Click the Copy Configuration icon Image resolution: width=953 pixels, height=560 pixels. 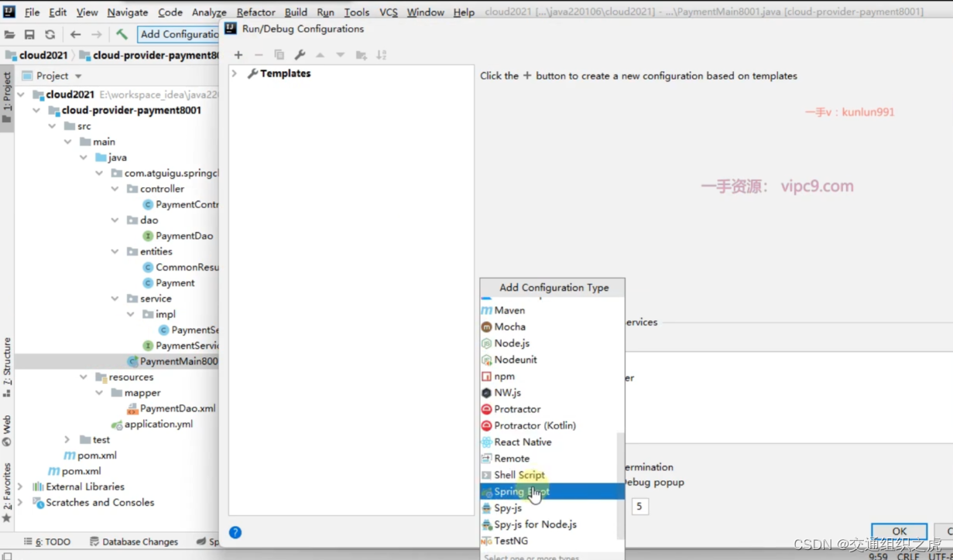279,55
